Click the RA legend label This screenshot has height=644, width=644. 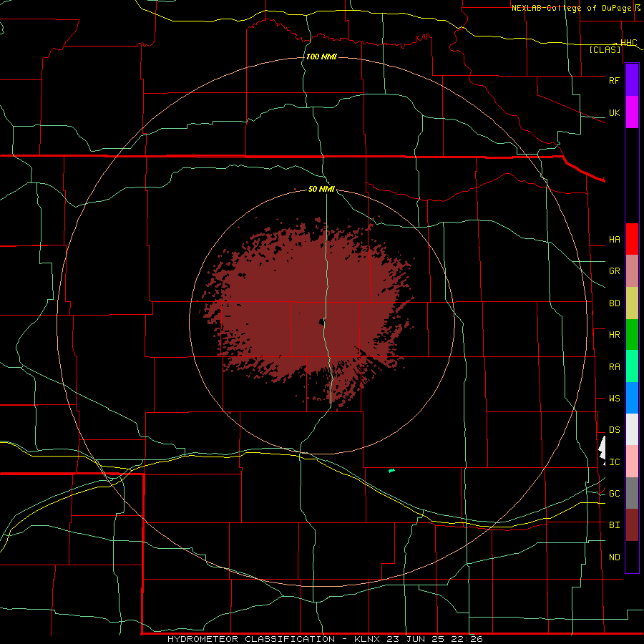(x=614, y=367)
